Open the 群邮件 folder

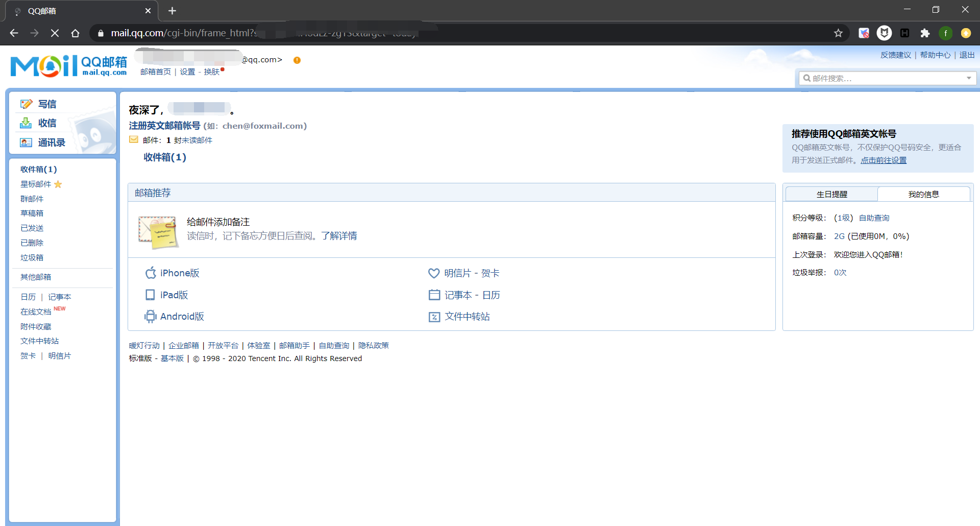tap(32, 199)
